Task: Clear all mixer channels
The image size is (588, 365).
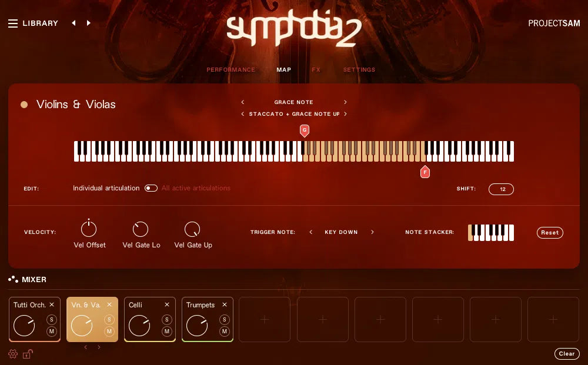Action: 566,354
